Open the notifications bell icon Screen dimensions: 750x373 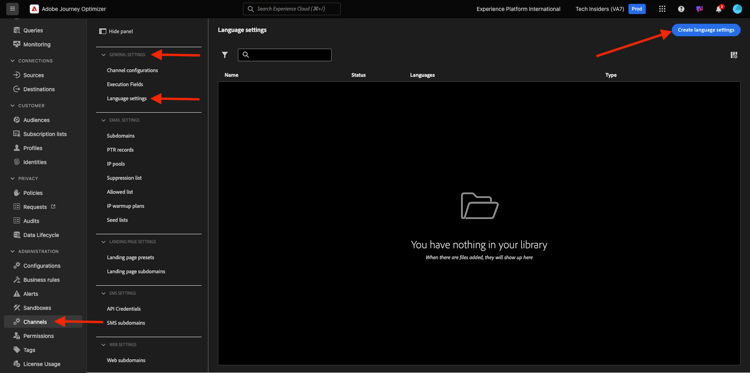point(718,9)
